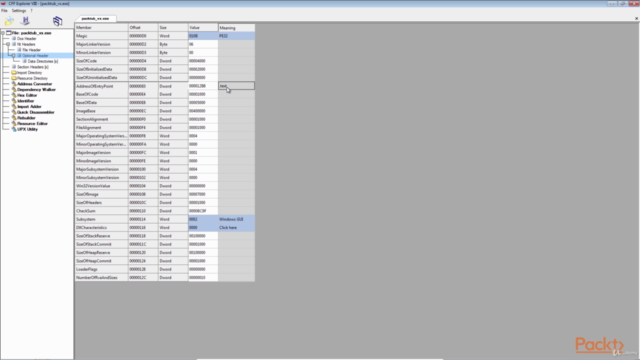Open the Settings menu
640x360 pixels.
[x=19, y=11]
